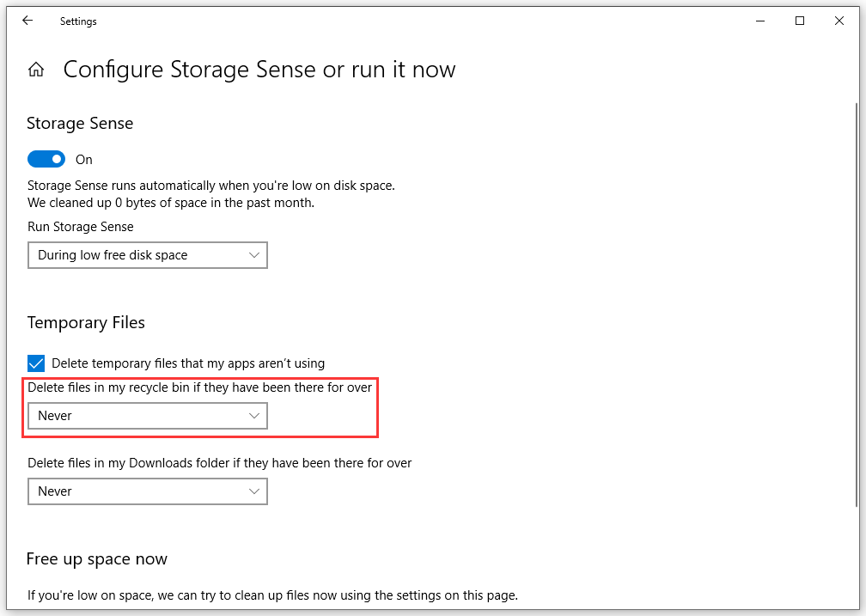Image resolution: width=866 pixels, height=616 pixels.
Task: Maximize the Settings window
Action: click(800, 21)
